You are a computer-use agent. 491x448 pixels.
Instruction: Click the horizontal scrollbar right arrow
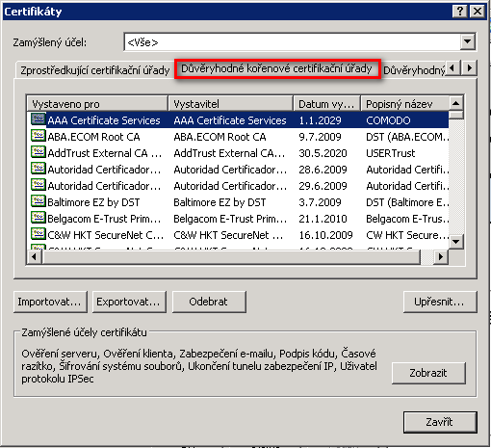tap(441, 256)
